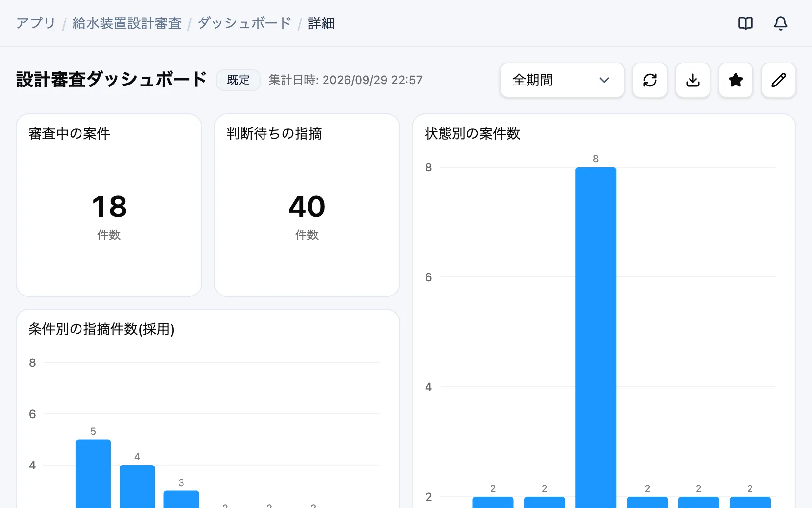Viewport: 812px width, 508px height.
Task: Refresh the dashboard data
Action: pyautogui.click(x=650, y=80)
